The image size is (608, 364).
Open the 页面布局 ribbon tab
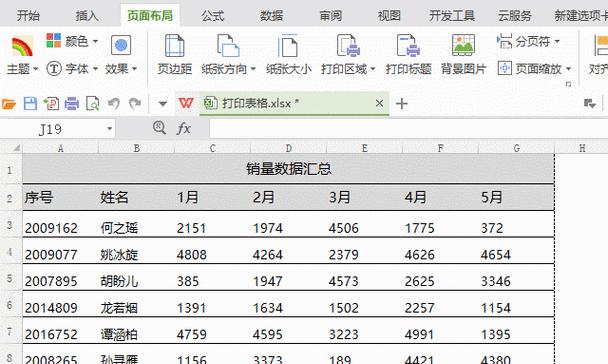150,16
